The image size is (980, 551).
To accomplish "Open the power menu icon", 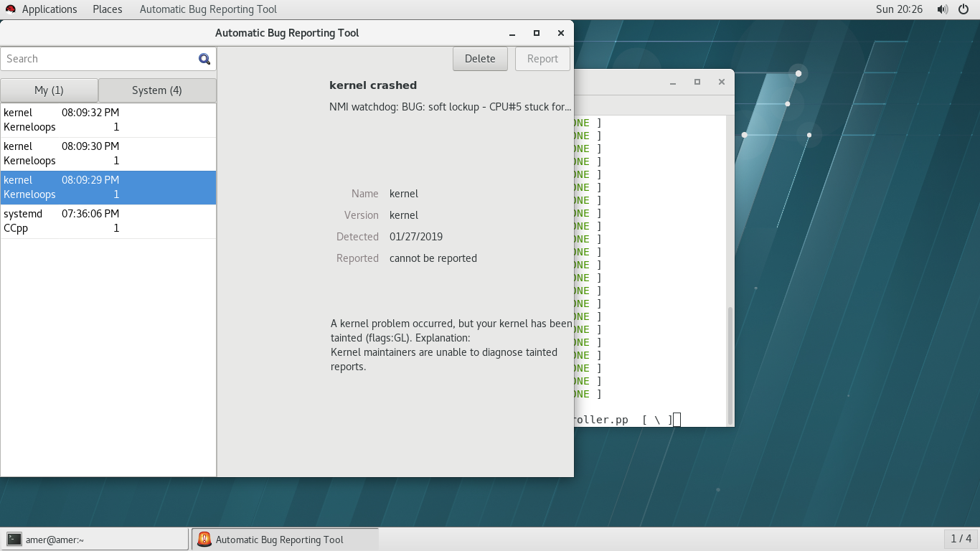I will pyautogui.click(x=963, y=9).
